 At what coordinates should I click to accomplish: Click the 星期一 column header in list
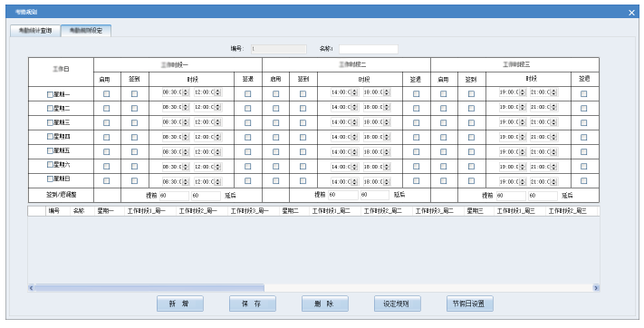coord(110,211)
